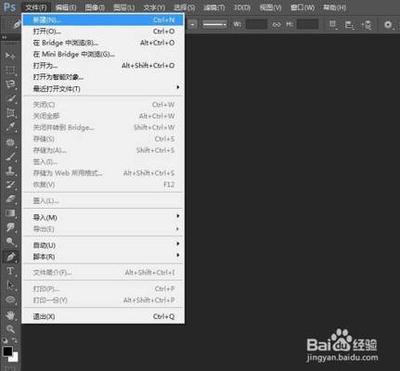The image size is (400, 371).
Task: Choose 在 Bridge 中浏览(B)...
Action: point(103,43)
